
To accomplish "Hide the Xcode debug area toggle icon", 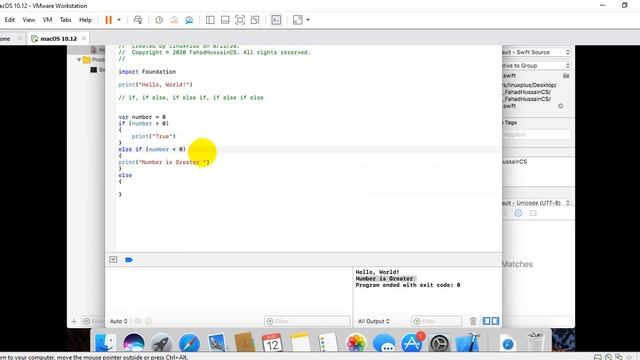I will pos(113,260).
